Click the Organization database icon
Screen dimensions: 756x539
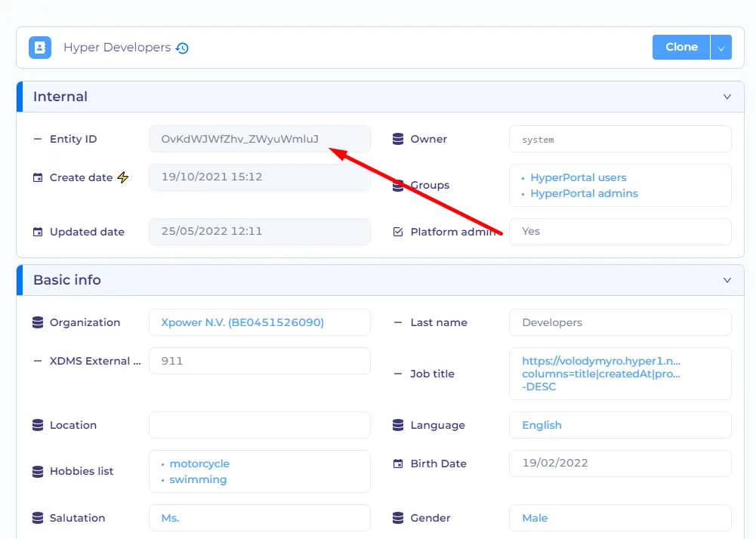[38, 322]
